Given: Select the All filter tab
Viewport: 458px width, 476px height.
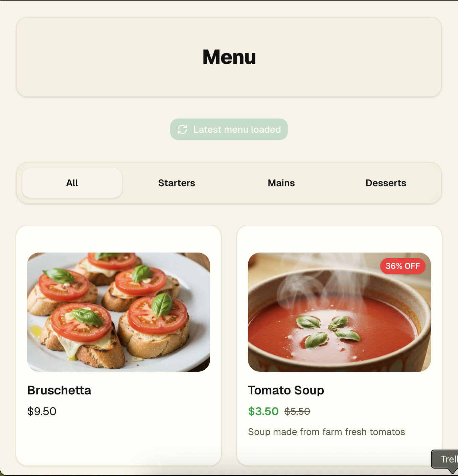Looking at the screenshot, I should click(72, 183).
